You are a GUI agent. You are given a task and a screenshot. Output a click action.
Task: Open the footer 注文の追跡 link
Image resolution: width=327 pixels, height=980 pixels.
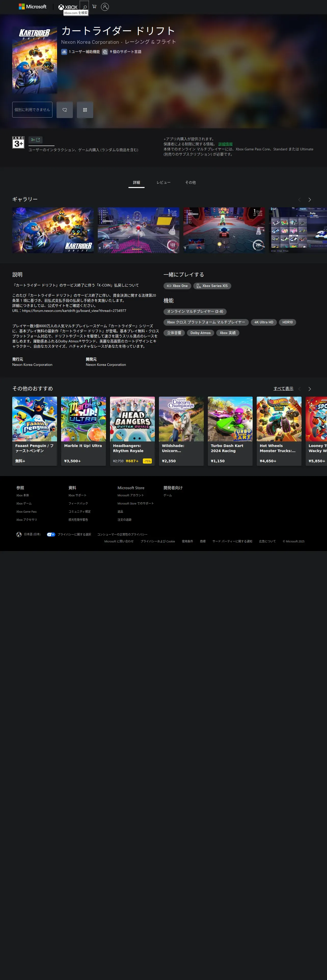click(x=125, y=520)
